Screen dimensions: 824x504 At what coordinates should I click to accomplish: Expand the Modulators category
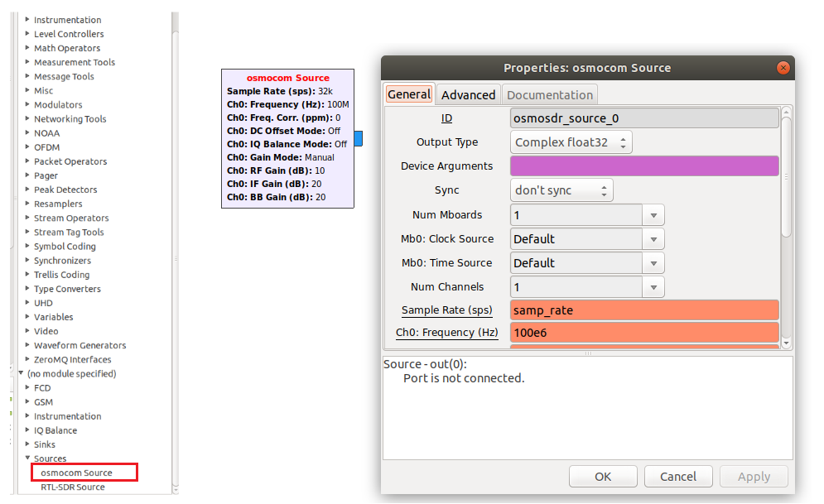27,104
